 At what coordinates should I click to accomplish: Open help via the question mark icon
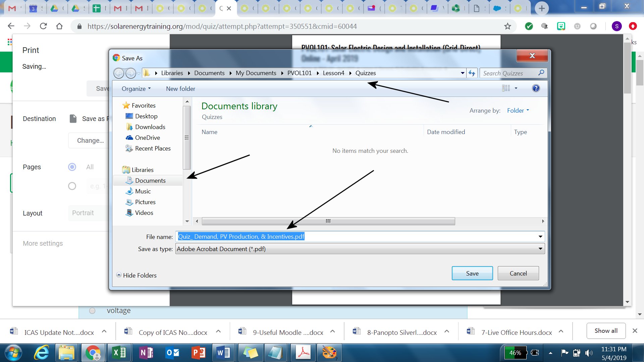[x=536, y=88]
